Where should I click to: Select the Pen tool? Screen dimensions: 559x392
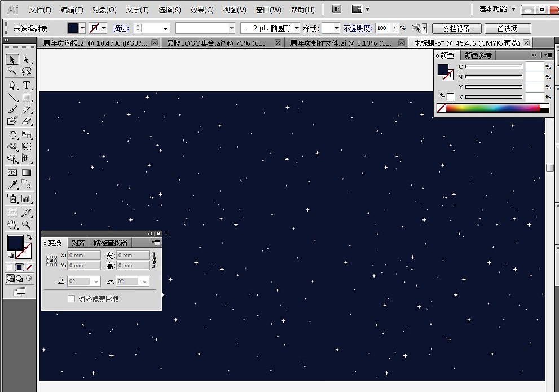click(x=12, y=85)
